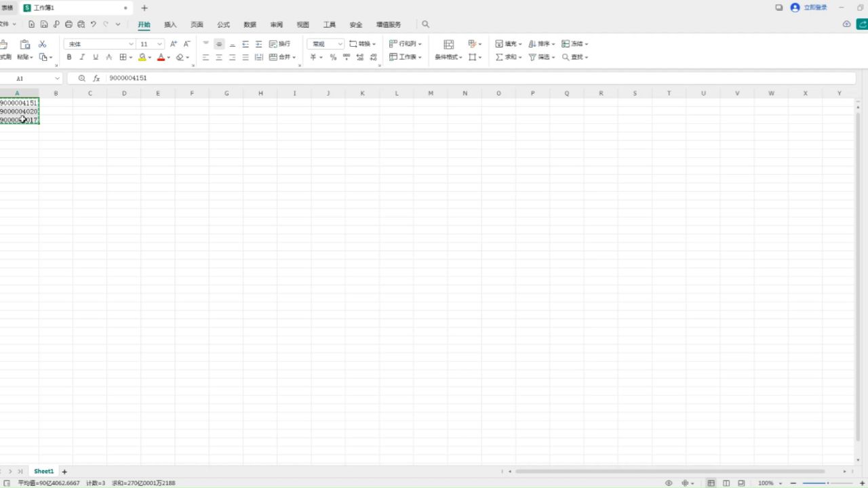Open the font size 11 dropdown
The height and width of the screenshot is (488, 868).
click(x=159, y=44)
